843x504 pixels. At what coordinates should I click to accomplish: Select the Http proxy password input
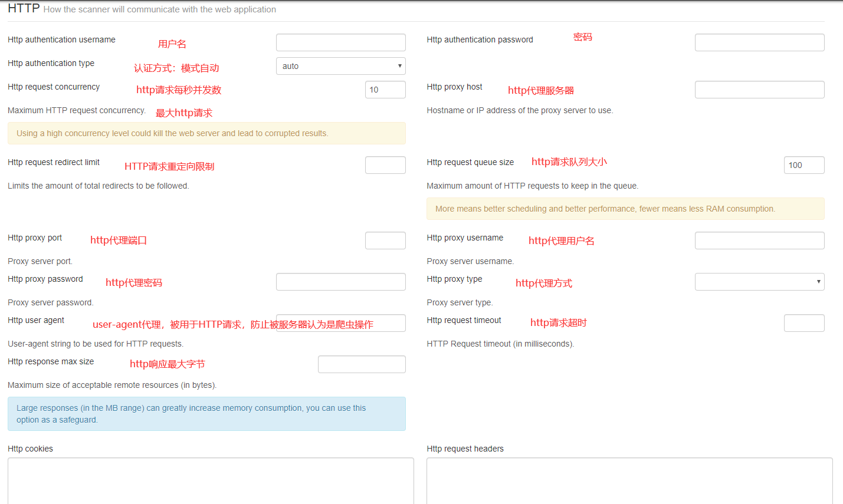coord(340,282)
